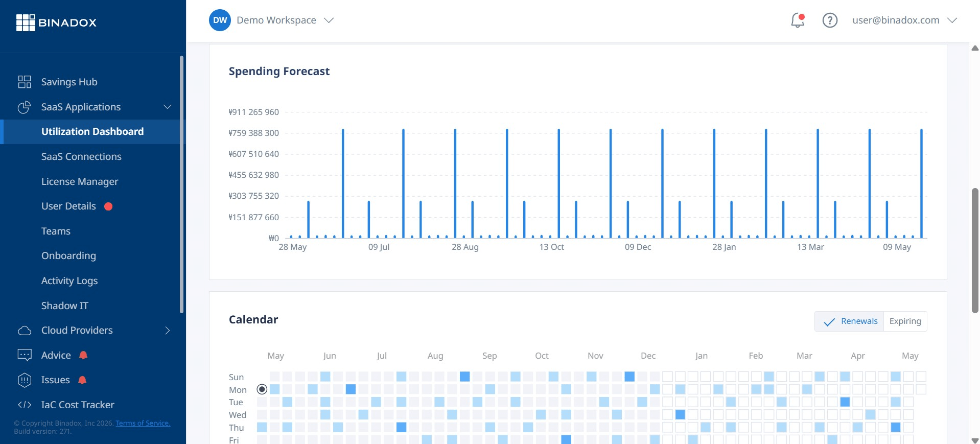Click the SaaS Applications pie chart icon
980x444 pixels.
25,107
